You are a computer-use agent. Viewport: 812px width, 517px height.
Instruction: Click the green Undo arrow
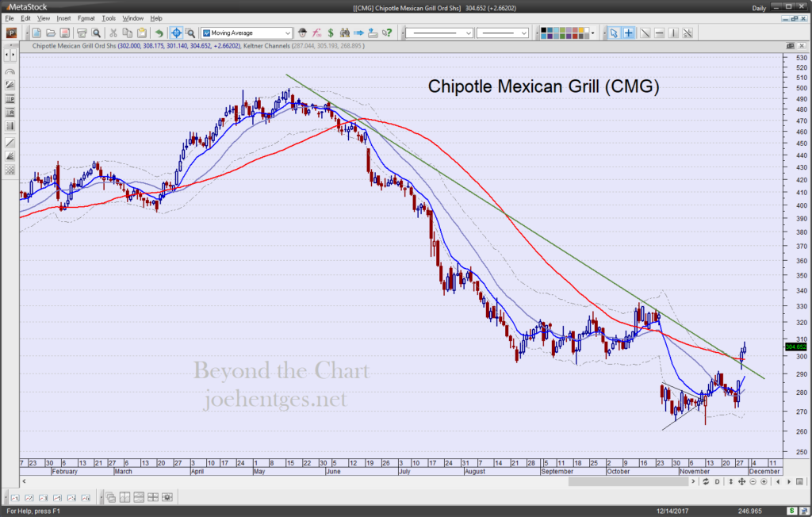coord(159,33)
